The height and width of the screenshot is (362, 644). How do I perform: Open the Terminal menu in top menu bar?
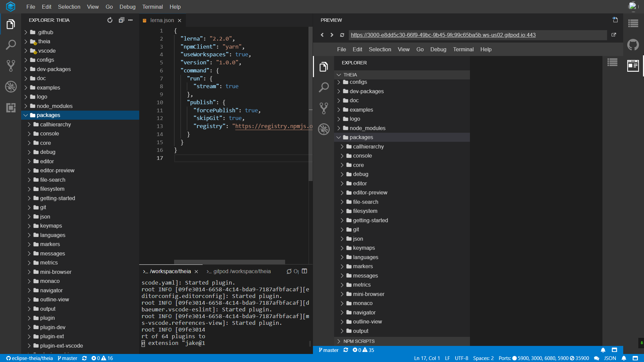[152, 7]
